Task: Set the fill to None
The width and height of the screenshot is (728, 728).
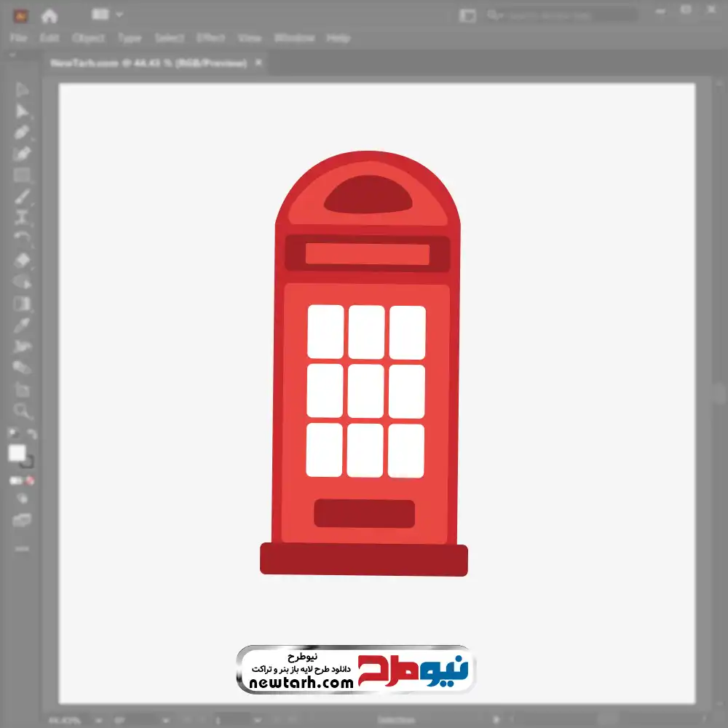Action: click(x=31, y=481)
